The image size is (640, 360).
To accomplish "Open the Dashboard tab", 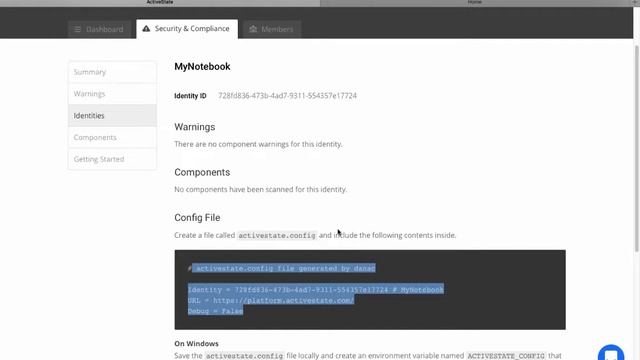I will pos(99,29).
